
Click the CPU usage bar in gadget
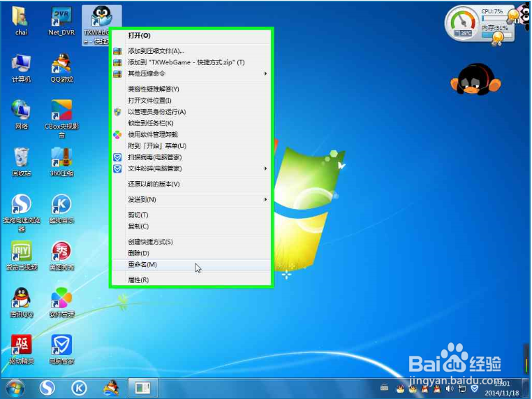tap(494, 18)
